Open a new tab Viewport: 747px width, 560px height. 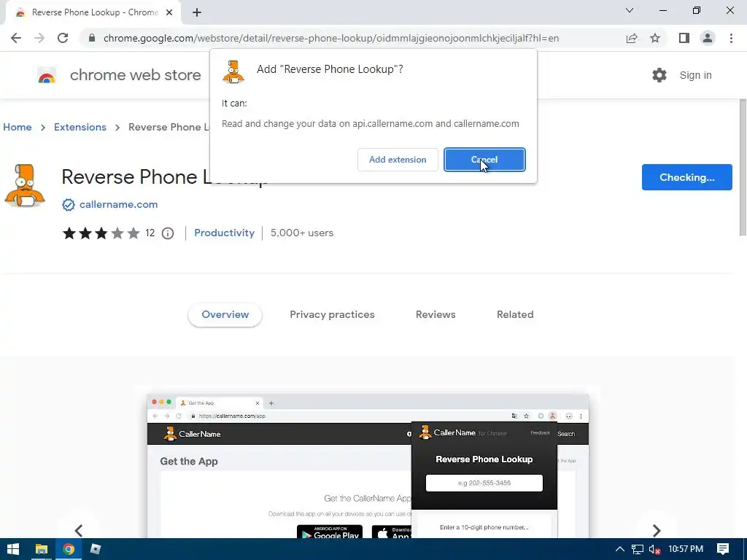coord(197,13)
